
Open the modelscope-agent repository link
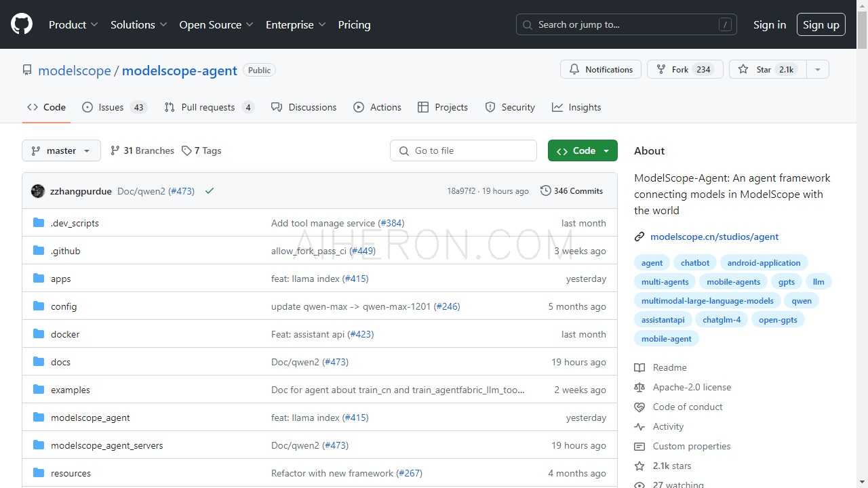180,70
